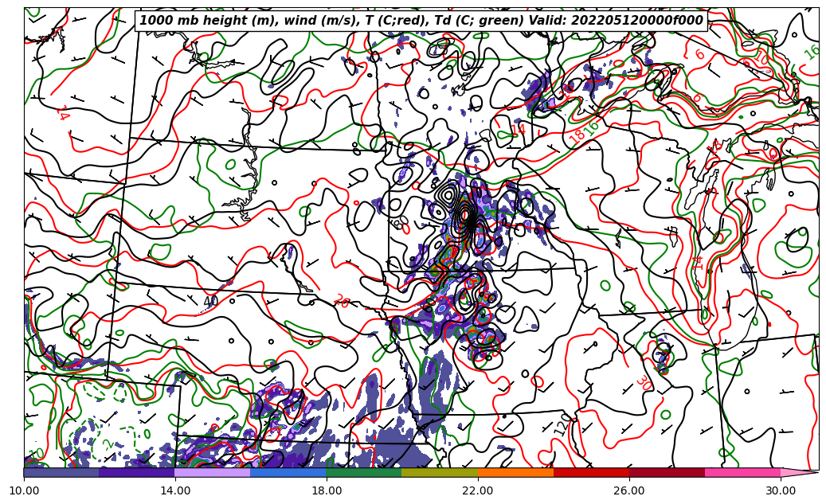Pick the pink 28–30 colorbar segment
The height and width of the screenshot is (504, 826).
(x=743, y=472)
